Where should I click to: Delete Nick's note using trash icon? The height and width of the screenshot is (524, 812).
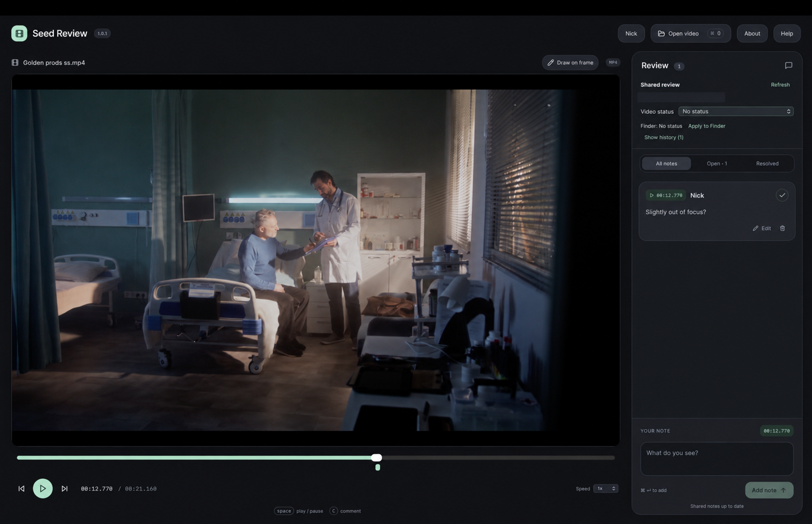782,228
